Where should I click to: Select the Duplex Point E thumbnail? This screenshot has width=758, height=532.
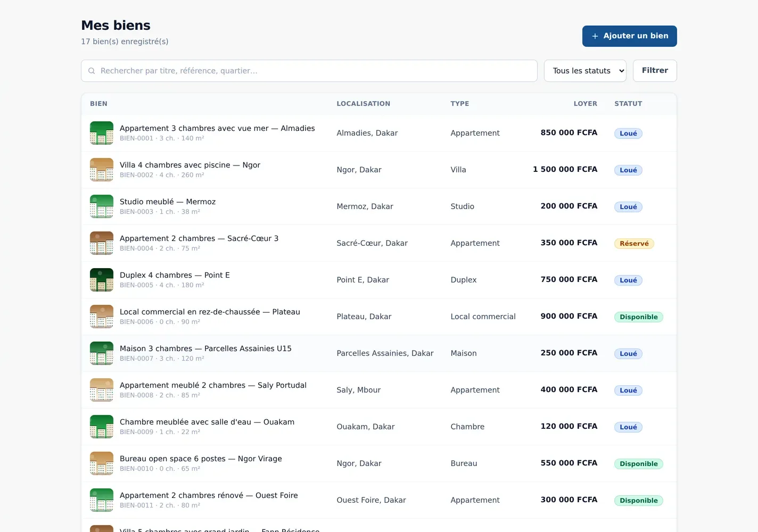tap(102, 280)
